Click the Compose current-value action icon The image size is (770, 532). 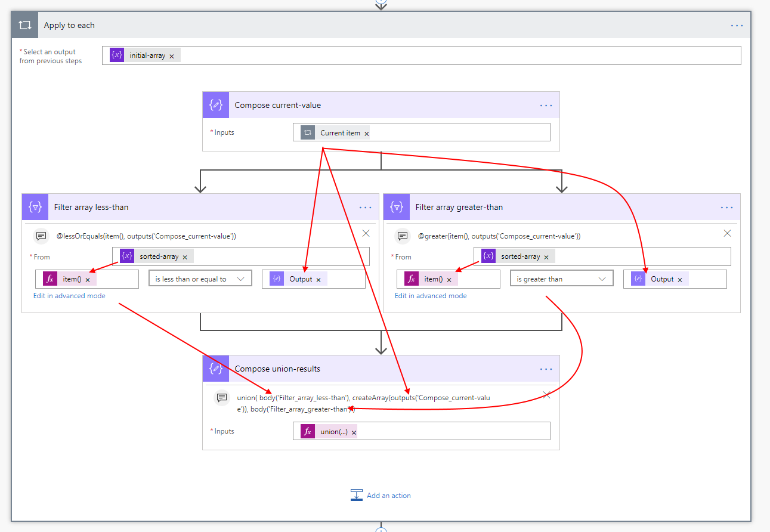[x=216, y=105]
